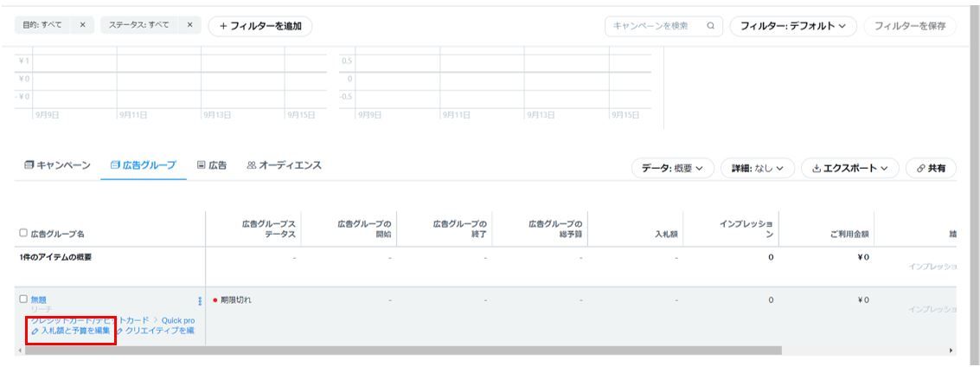Sort by インプレッション column header
The width and height of the screenshot is (980, 367).
coord(746,229)
